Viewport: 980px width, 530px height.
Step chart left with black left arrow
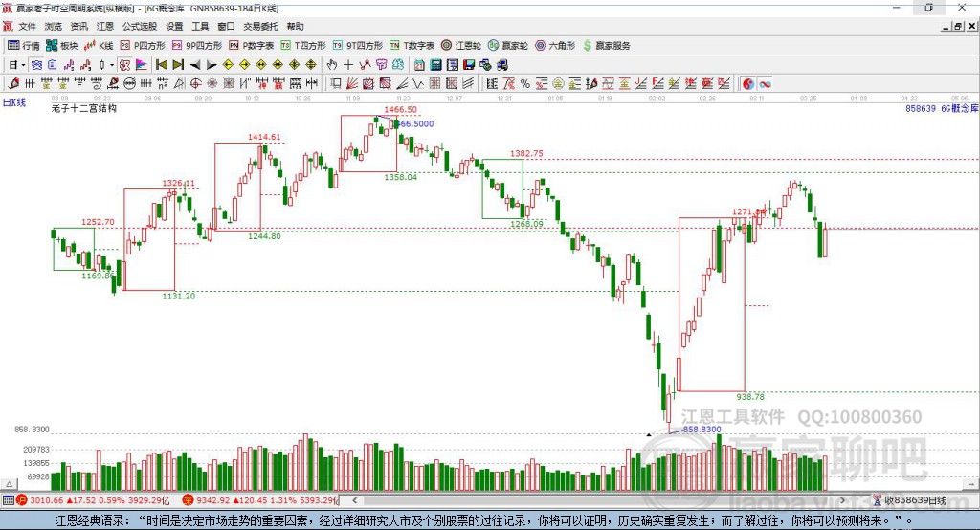point(195,65)
